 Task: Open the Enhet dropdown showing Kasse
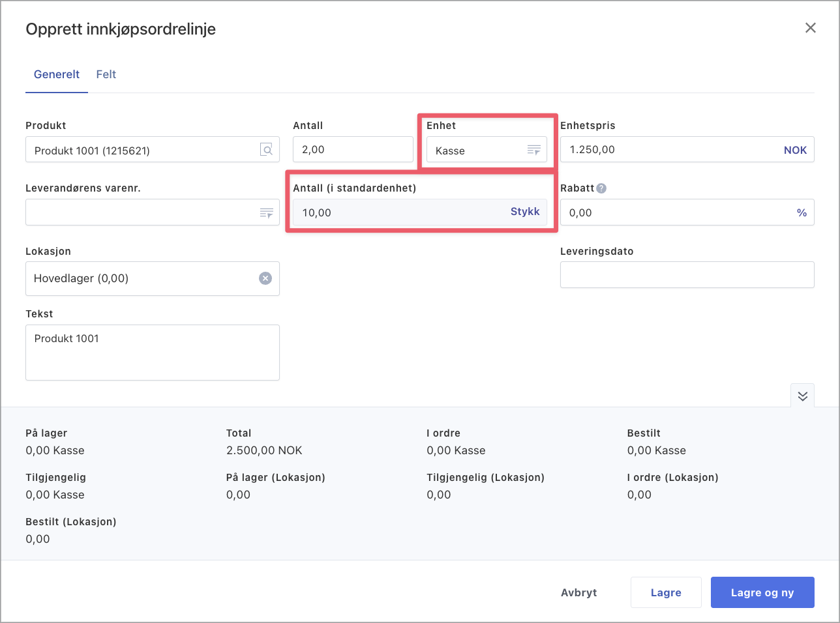[476, 151]
